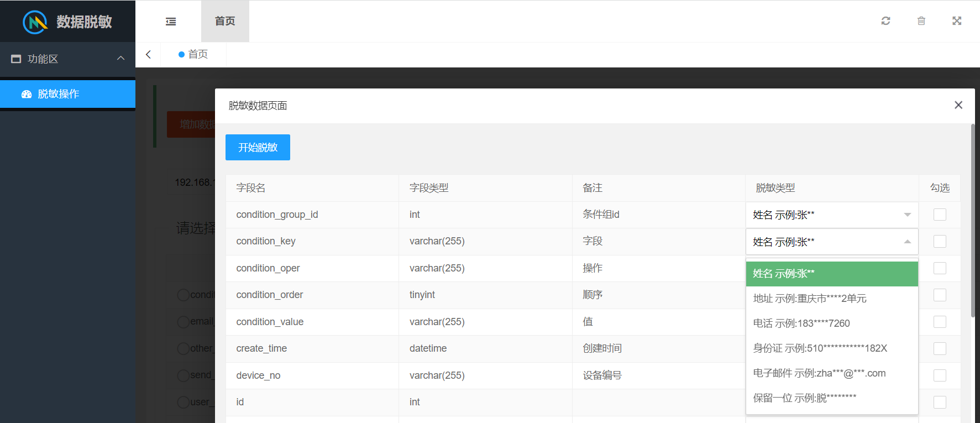
Task: Click the 脱敏数据页面 dialog title
Action: [x=258, y=106]
